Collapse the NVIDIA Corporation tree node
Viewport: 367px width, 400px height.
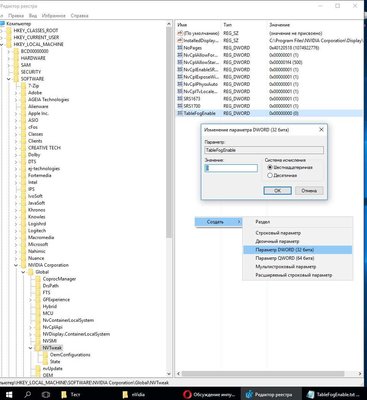pos(16,265)
